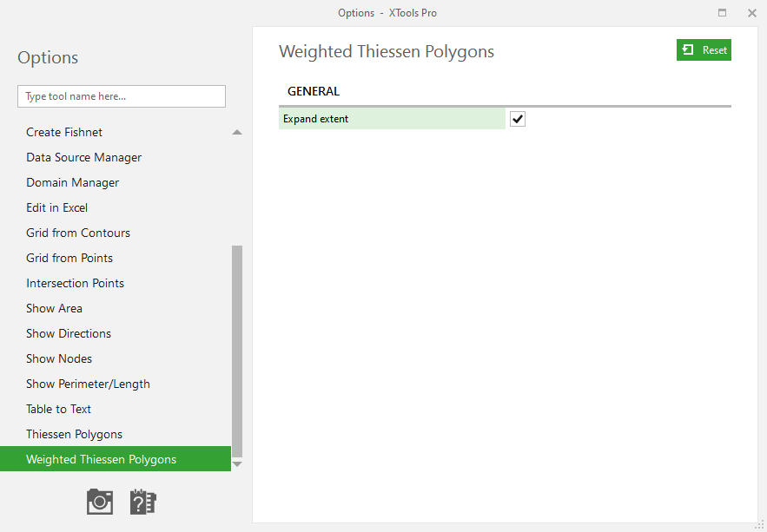Screen dimensions: 767x532
Task: Click the Reset button
Action: point(704,50)
